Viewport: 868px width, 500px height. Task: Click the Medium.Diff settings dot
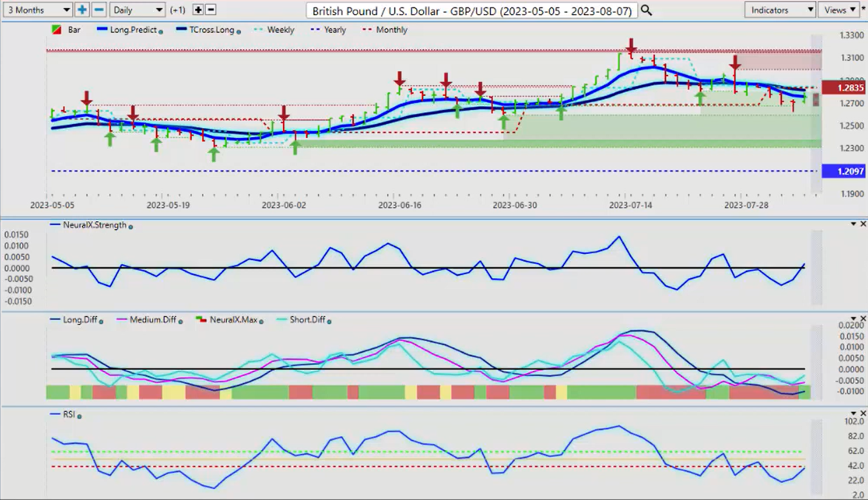click(181, 321)
